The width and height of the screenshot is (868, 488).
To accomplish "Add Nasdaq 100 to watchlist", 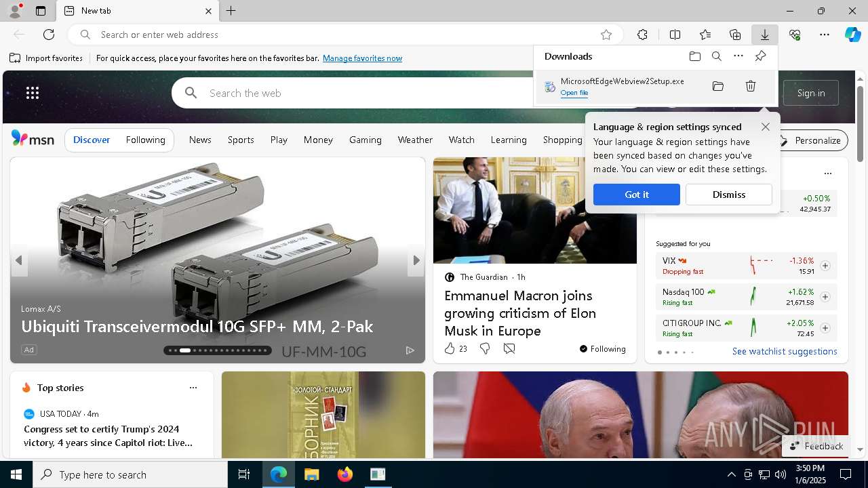I will pyautogui.click(x=825, y=297).
